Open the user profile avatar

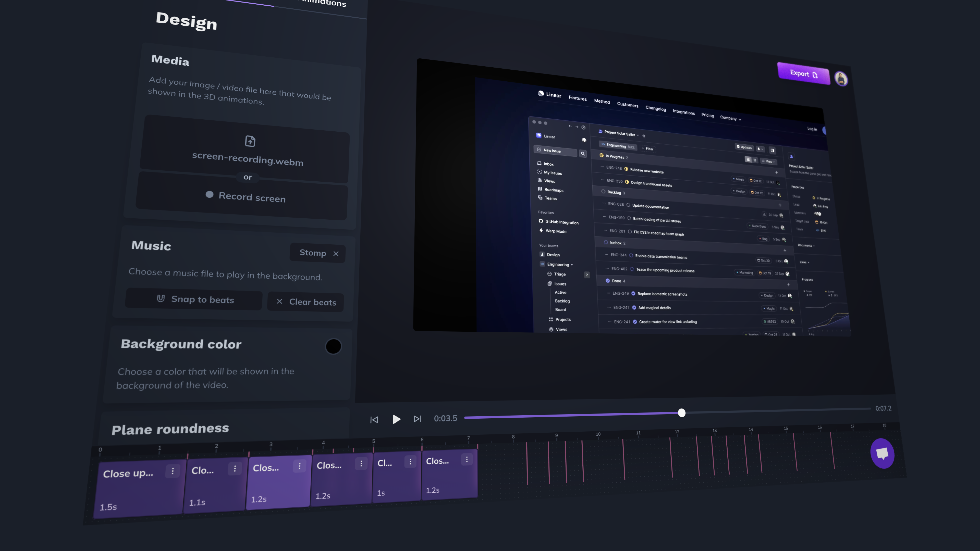(841, 79)
